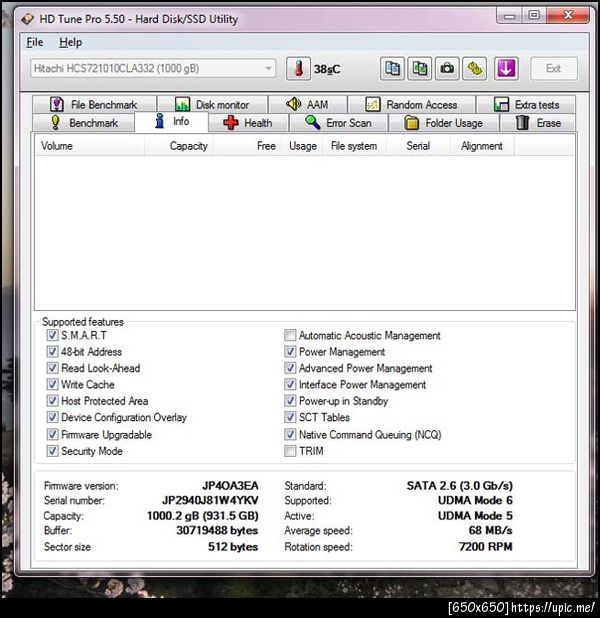This screenshot has width=600, height=618.
Task: Click the Alignment column header
Action: [482, 146]
